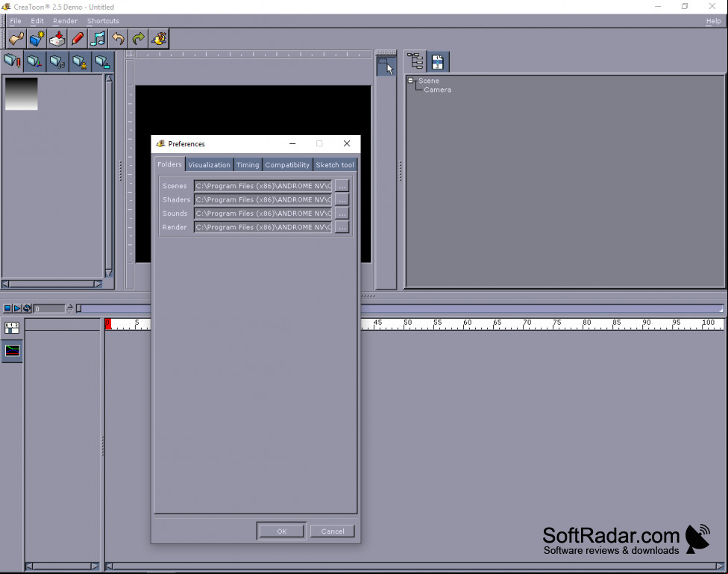728x574 pixels.
Task: Stop playback with the blue square button
Action: point(7,308)
